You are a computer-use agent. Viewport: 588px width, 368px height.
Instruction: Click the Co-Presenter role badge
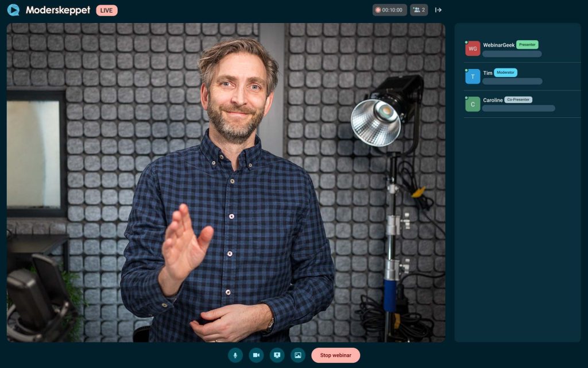click(518, 100)
